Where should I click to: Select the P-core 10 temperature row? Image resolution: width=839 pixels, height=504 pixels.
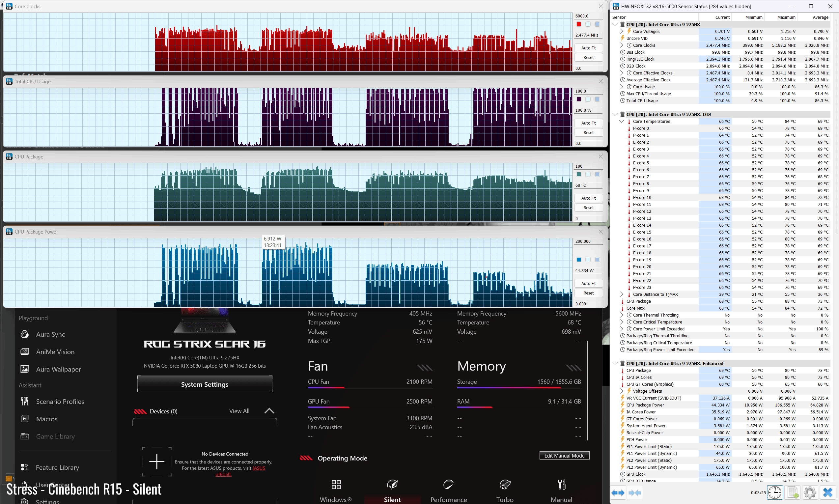pos(721,197)
